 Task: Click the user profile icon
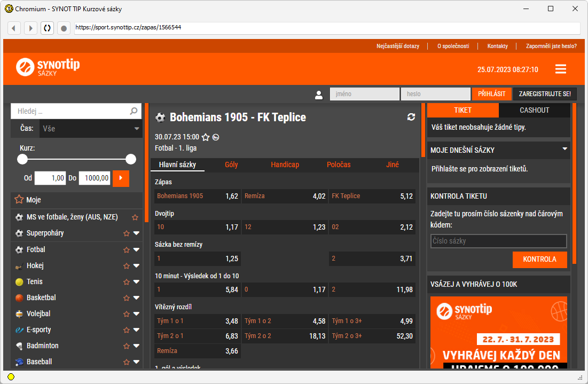319,95
